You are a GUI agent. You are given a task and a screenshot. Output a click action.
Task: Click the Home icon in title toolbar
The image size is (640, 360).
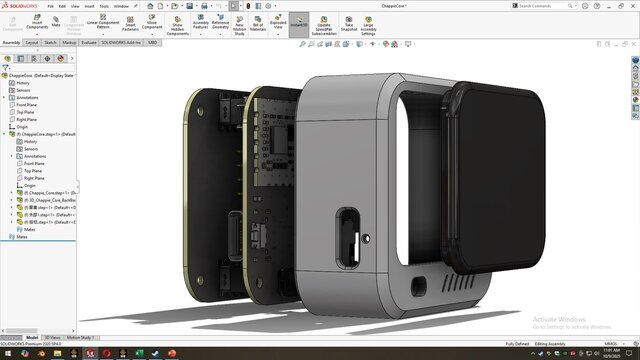[150, 6]
